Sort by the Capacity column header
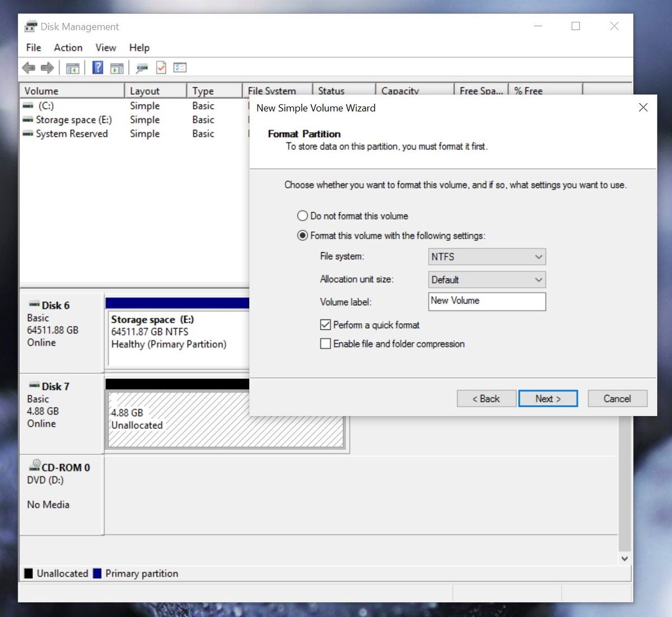672x617 pixels. point(415,90)
